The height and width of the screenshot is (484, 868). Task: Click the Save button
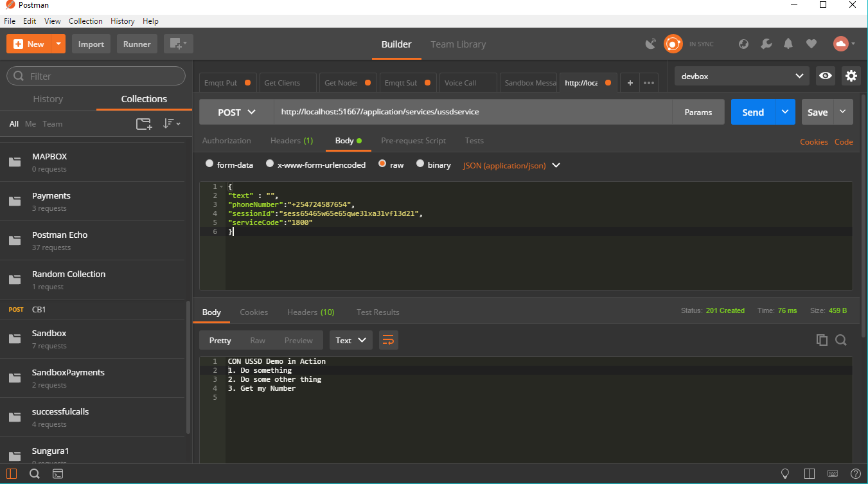817,112
